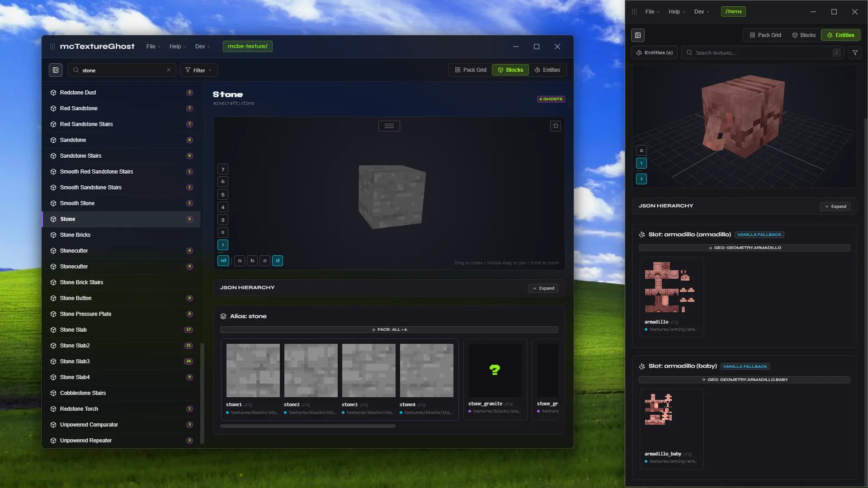Open File menu in mcTextureGhost window

tap(153, 47)
